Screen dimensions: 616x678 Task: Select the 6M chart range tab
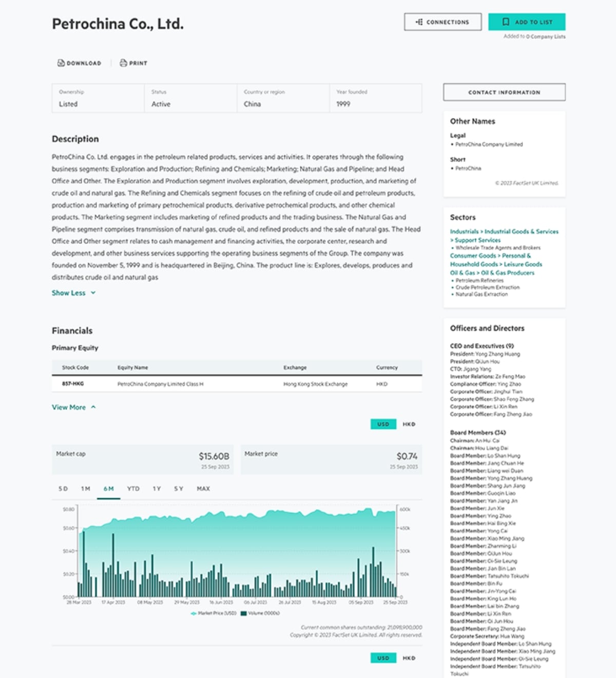click(108, 489)
